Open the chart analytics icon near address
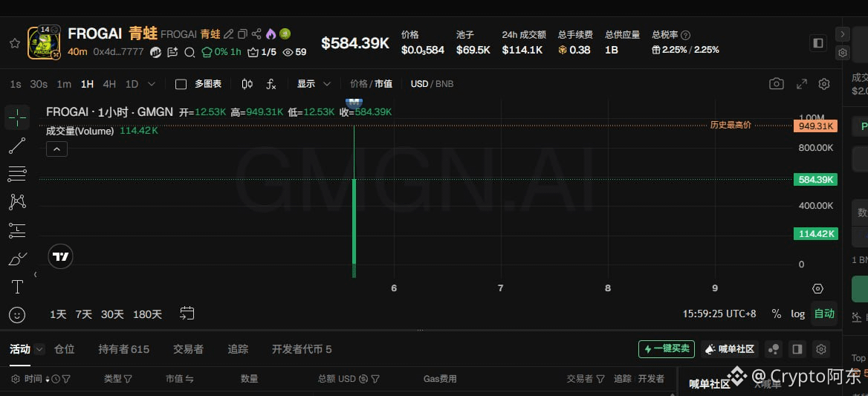The image size is (868, 396). point(155,52)
